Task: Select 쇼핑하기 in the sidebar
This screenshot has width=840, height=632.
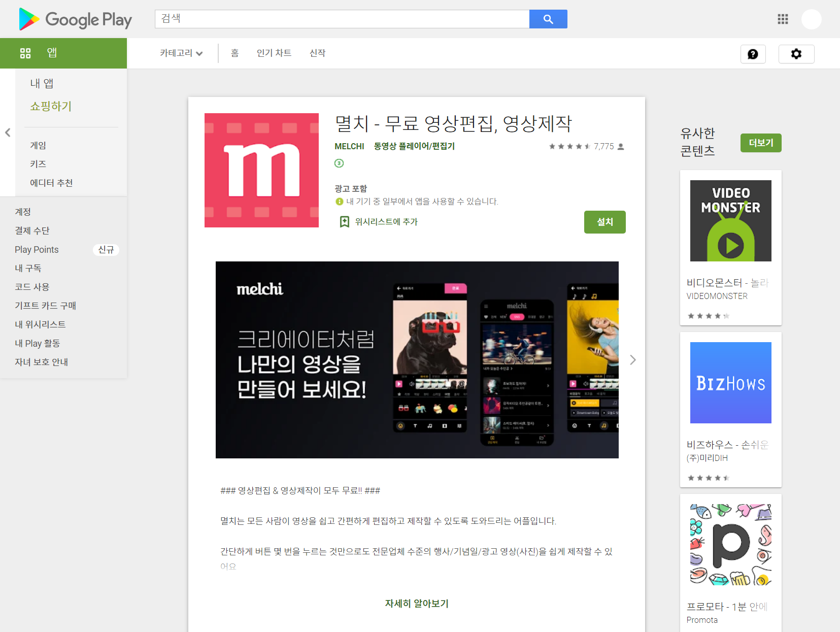Action: [x=51, y=106]
